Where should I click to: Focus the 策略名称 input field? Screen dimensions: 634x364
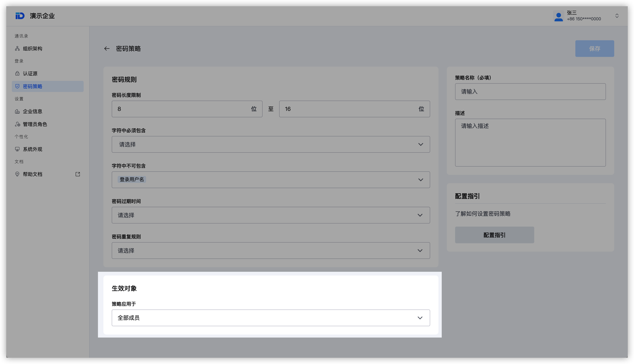point(530,92)
